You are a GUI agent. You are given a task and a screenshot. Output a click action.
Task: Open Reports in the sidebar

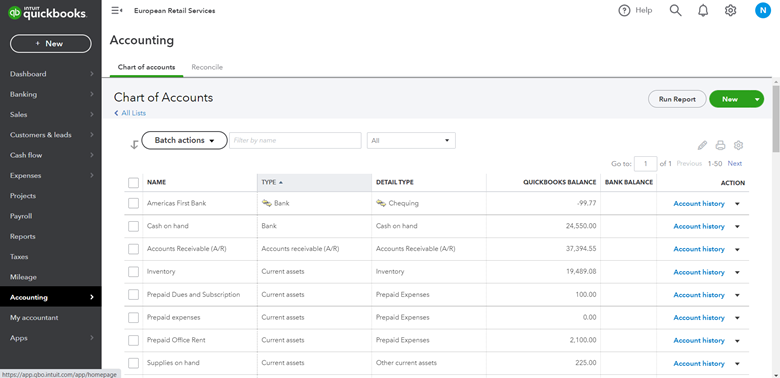[51, 237]
